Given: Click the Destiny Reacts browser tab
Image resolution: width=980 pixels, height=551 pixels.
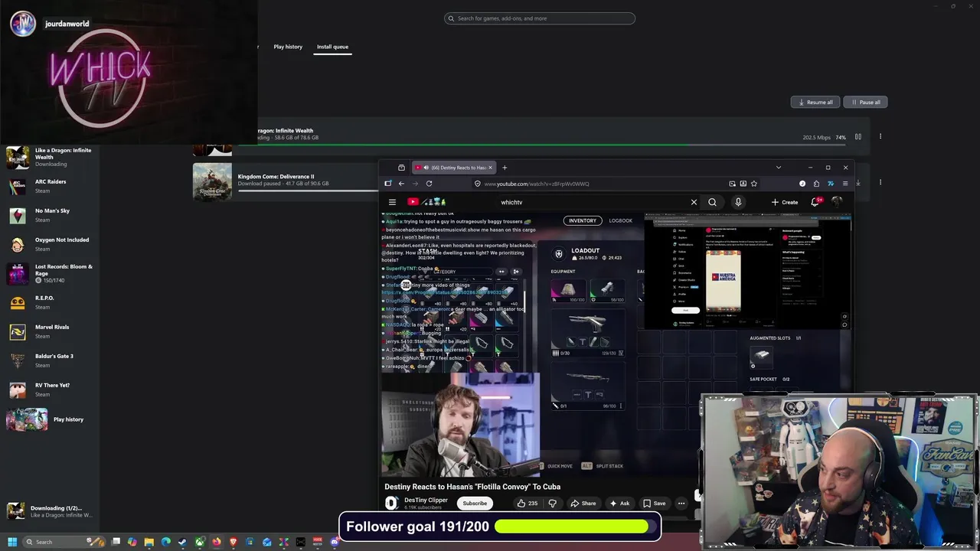Looking at the screenshot, I should point(453,168).
